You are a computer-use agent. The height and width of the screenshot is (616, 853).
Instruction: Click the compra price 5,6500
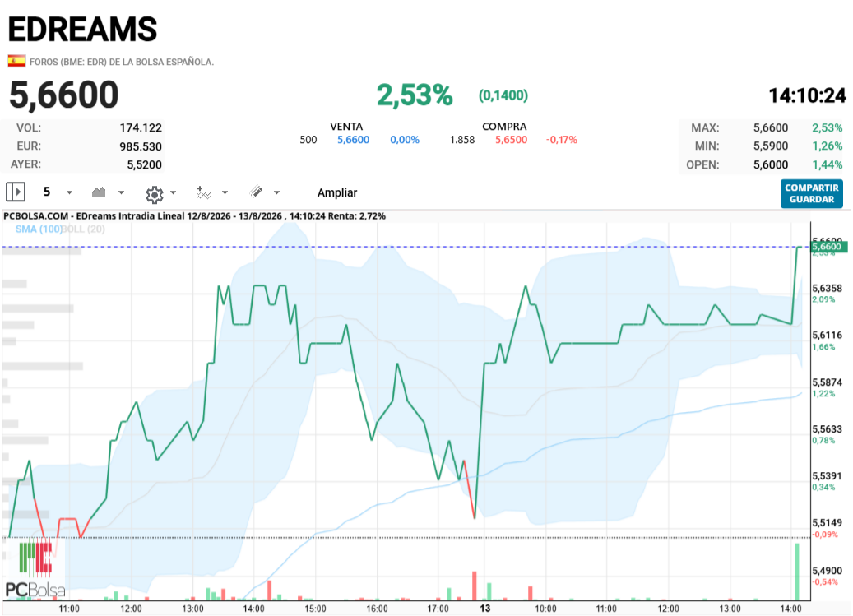(511, 140)
